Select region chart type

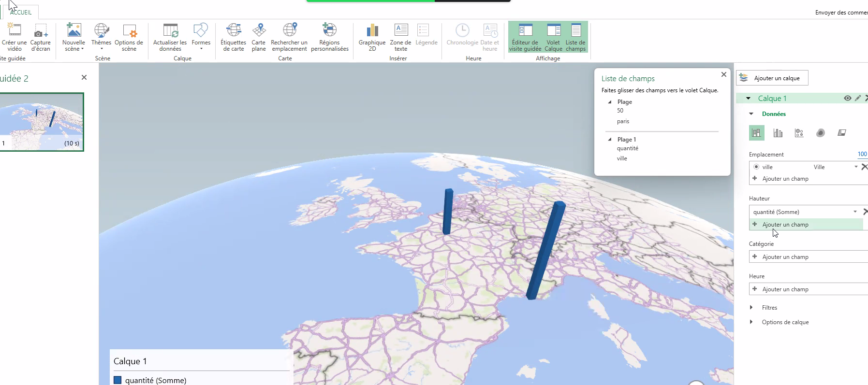[842, 133]
